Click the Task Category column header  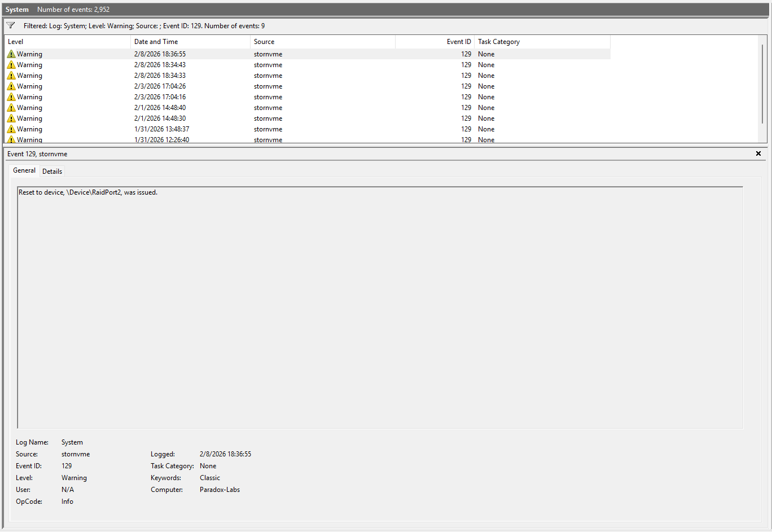(542, 42)
